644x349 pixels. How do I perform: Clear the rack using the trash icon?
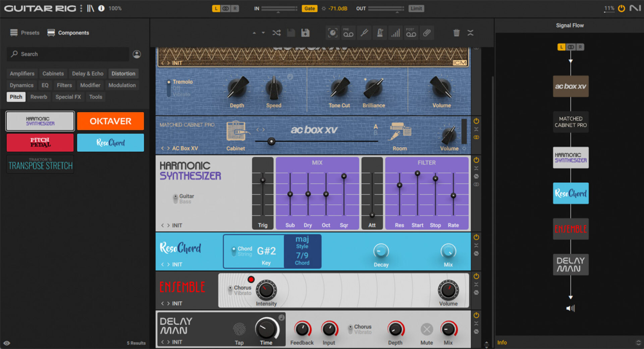point(456,33)
